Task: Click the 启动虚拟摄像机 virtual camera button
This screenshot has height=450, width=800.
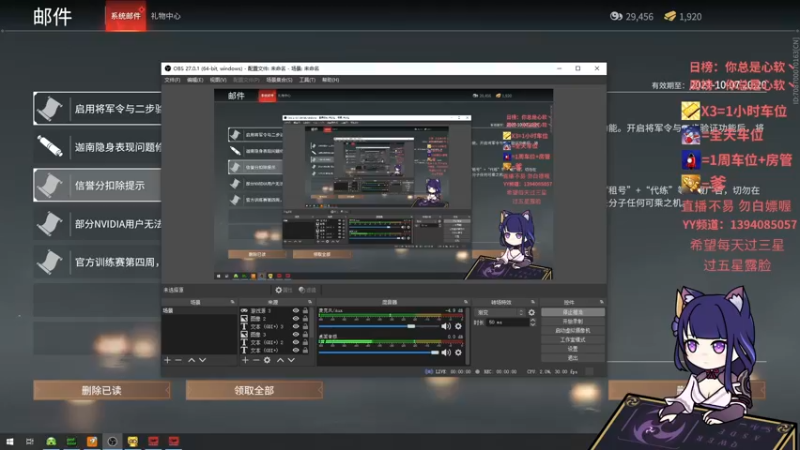Action: (x=572, y=331)
